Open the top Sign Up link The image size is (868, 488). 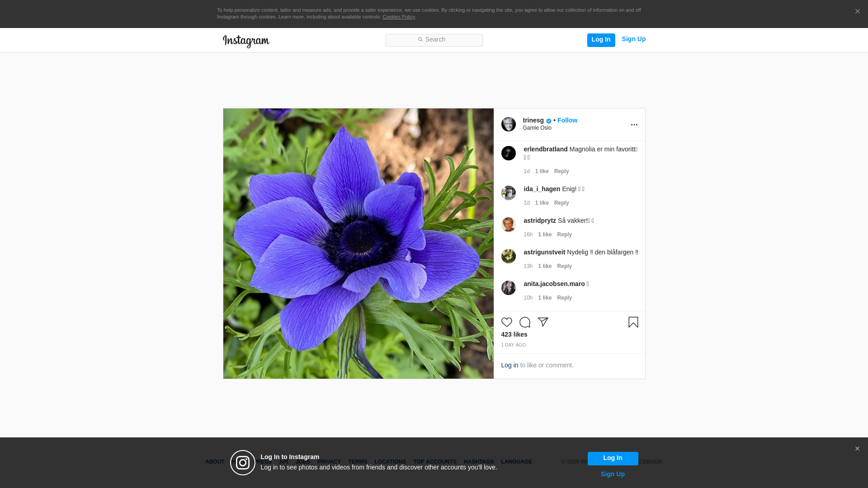click(633, 39)
